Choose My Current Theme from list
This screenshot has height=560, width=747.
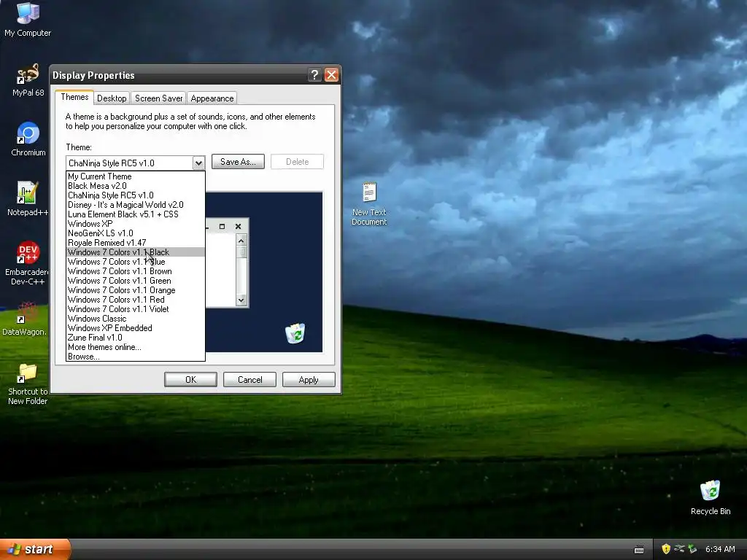click(136, 176)
